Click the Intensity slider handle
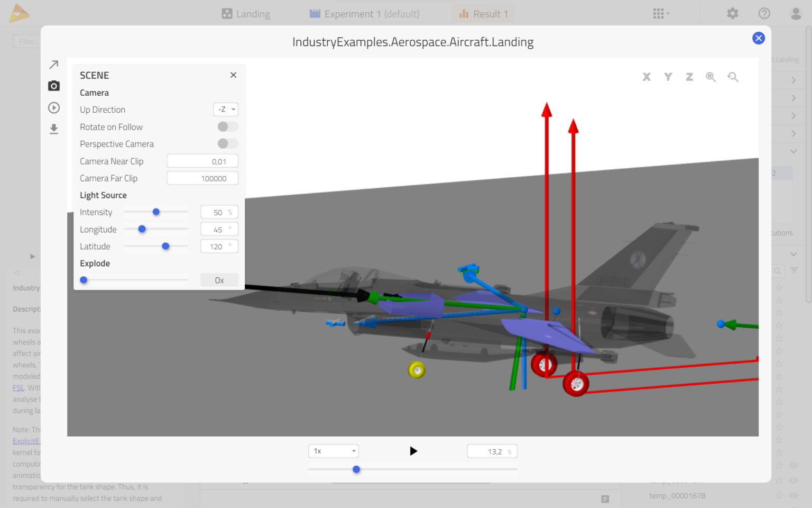The width and height of the screenshot is (812, 508). 156,212
